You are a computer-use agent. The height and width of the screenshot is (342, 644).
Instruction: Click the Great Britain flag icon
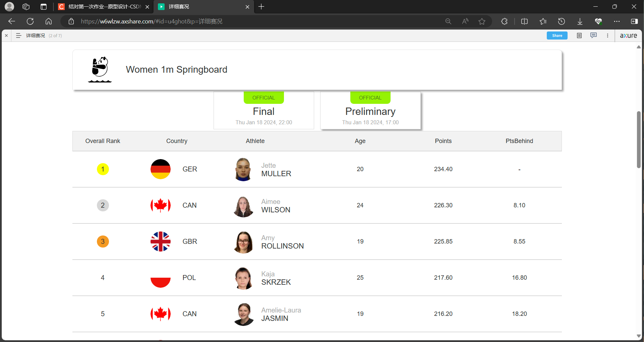click(161, 242)
